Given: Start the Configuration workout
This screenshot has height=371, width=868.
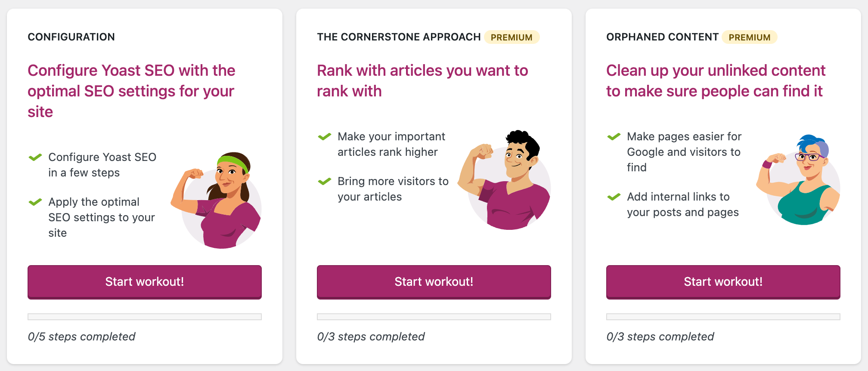Looking at the screenshot, I should [x=145, y=282].
